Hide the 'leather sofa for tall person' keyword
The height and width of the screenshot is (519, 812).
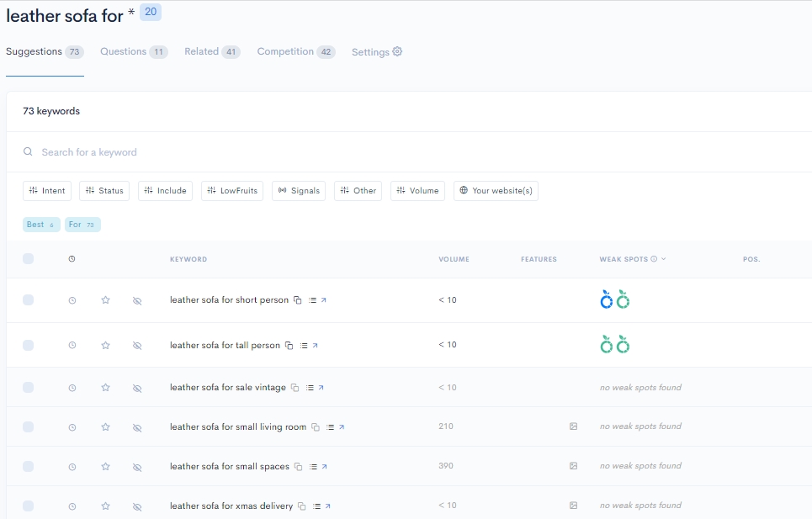[x=137, y=346]
